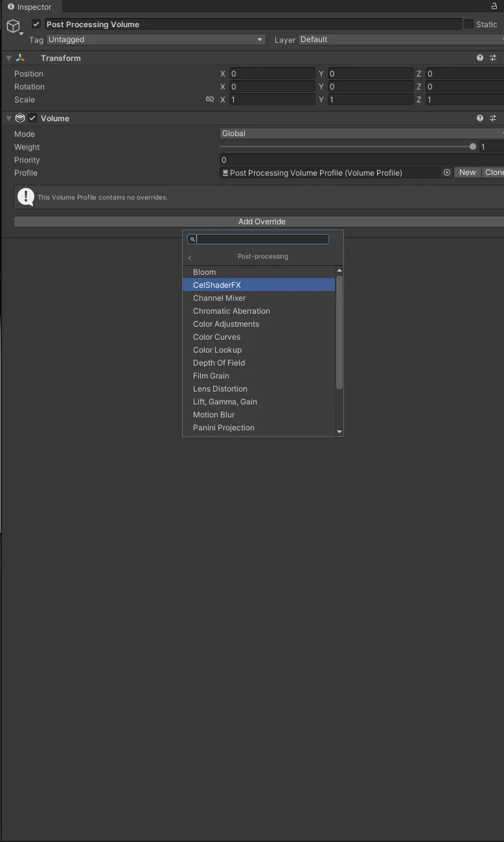Click the Inspector lock icon
This screenshot has height=842, width=504.
tap(494, 6)
